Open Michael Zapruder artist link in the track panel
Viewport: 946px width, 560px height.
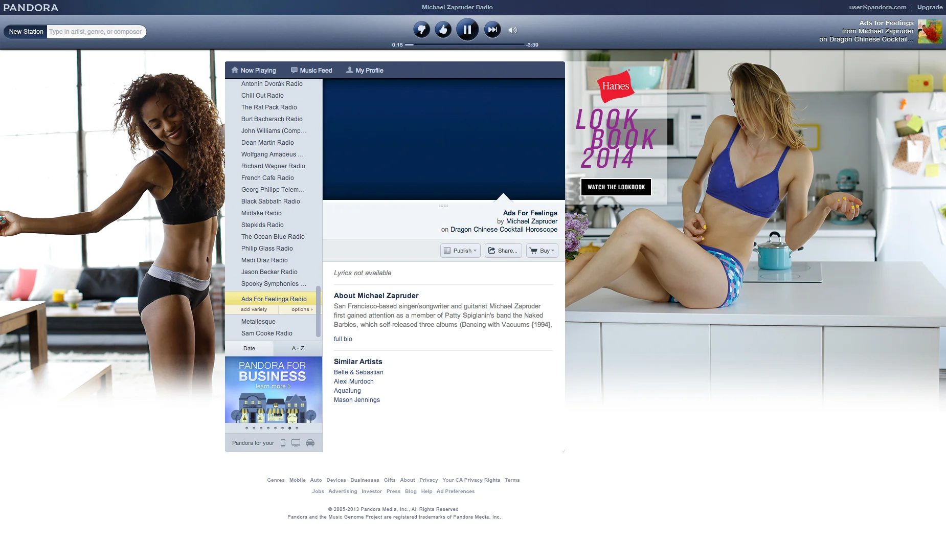tap(532, 221)
